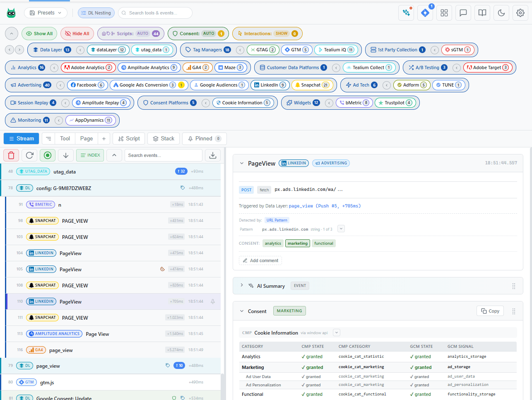This screenshot has height=400, width=532.
Task: Click the AI sparkle icon in the header
Action: 406,13
